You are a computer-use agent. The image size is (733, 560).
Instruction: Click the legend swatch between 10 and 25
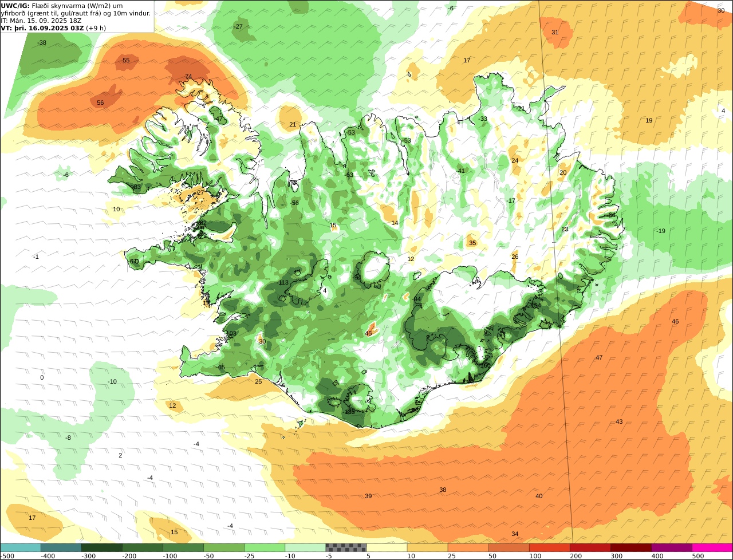pyautogui.click(x=427, y=547)
